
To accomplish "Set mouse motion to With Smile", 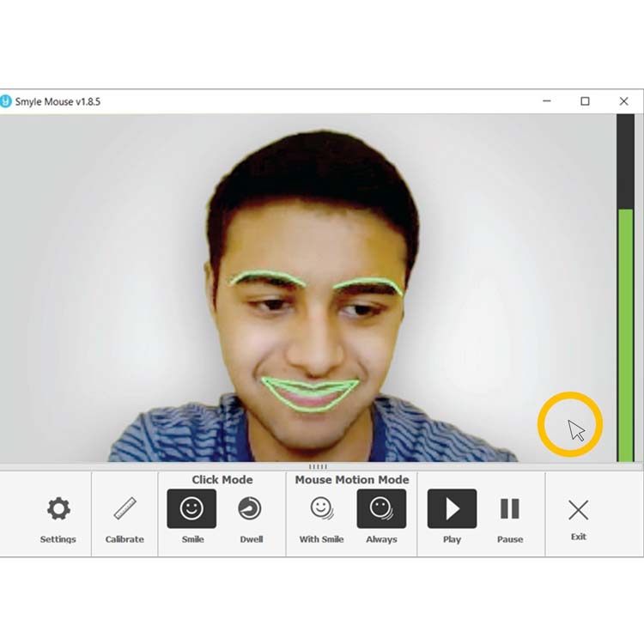I will click(321, 509).
